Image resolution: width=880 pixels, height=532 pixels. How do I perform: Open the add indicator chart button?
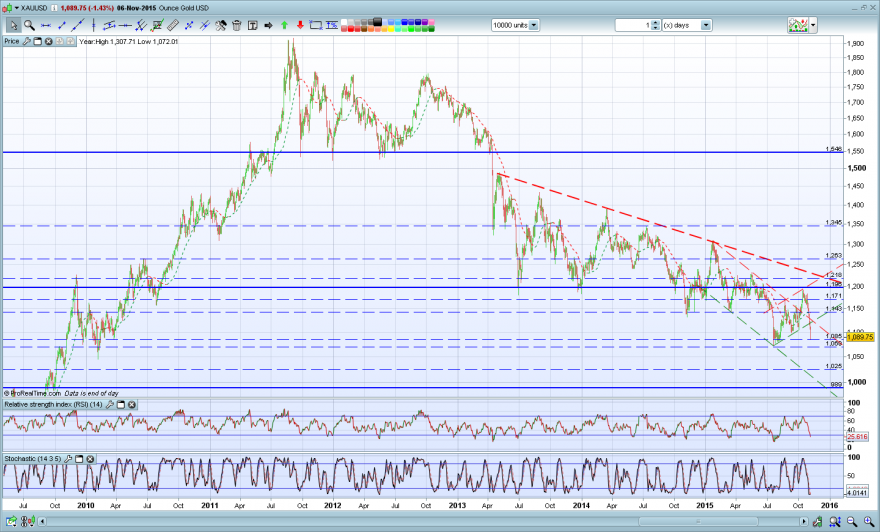(798, 25)
